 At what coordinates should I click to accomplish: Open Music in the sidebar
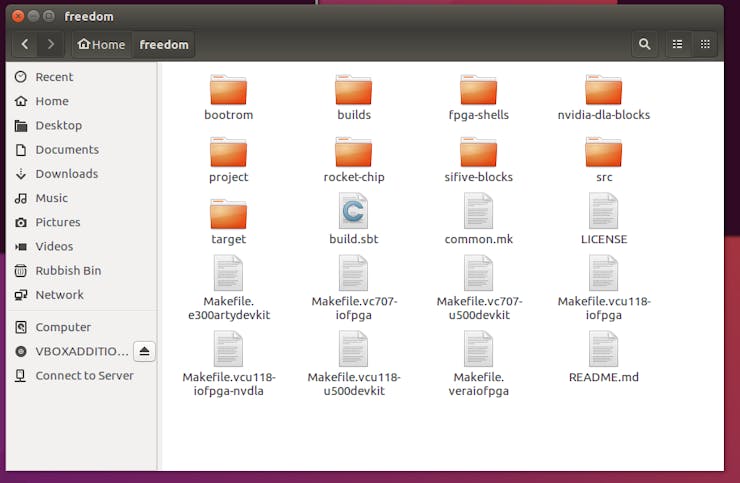[81, 198]
